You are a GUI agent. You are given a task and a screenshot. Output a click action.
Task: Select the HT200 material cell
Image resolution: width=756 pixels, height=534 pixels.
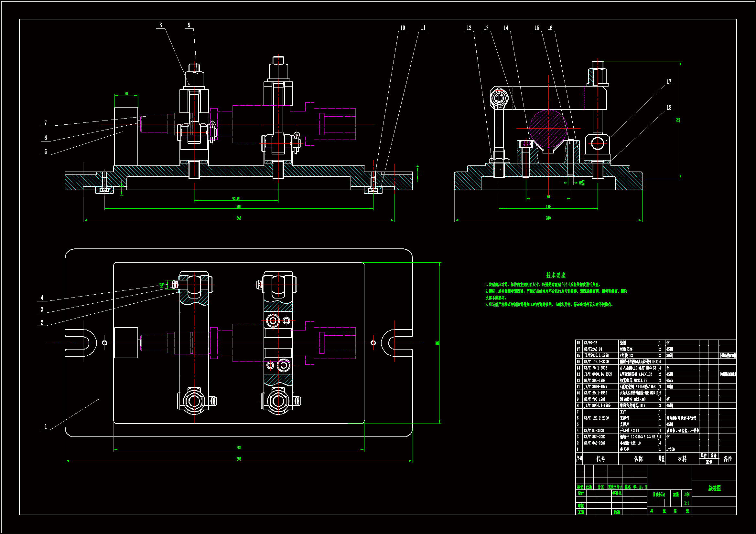pos(670,449)
